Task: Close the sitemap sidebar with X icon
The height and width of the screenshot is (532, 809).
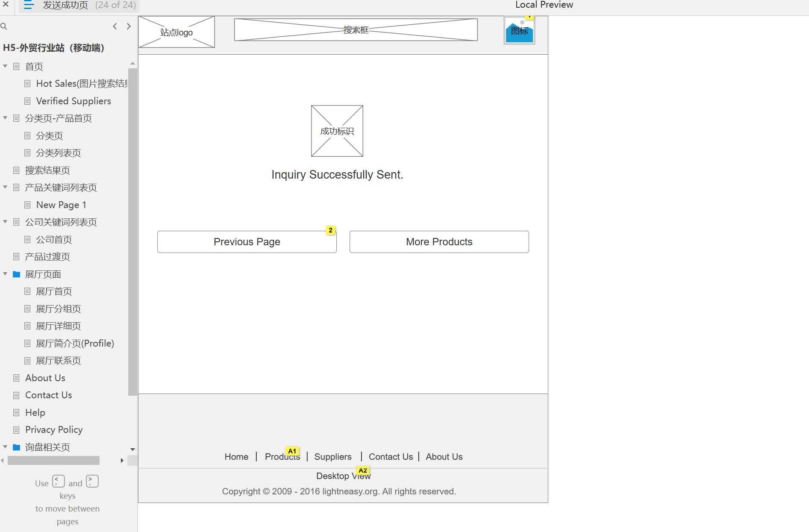Action: (x=6, y=5)
